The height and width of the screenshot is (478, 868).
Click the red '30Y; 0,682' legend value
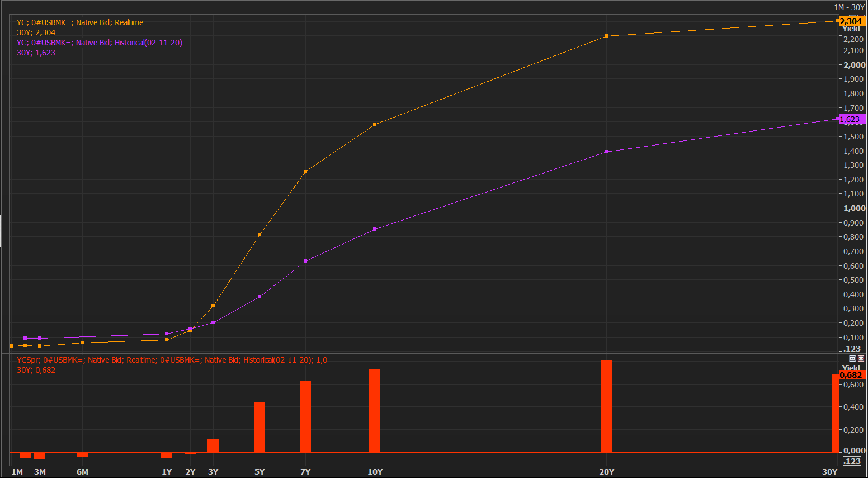coord(36,370)
